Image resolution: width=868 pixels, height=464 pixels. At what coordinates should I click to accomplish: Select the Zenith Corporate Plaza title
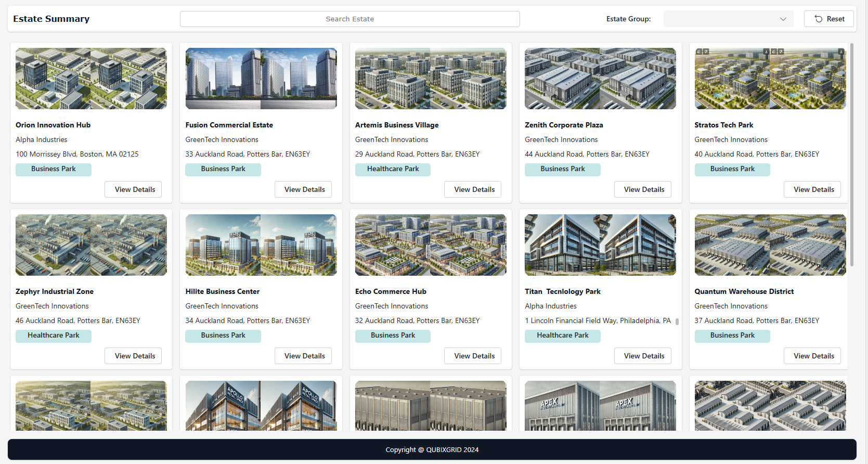564,125
